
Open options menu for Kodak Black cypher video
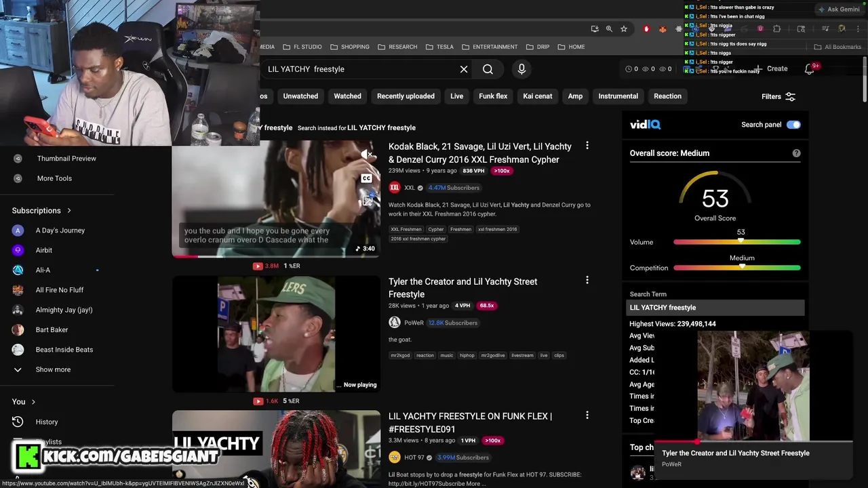tap(587, 146)
